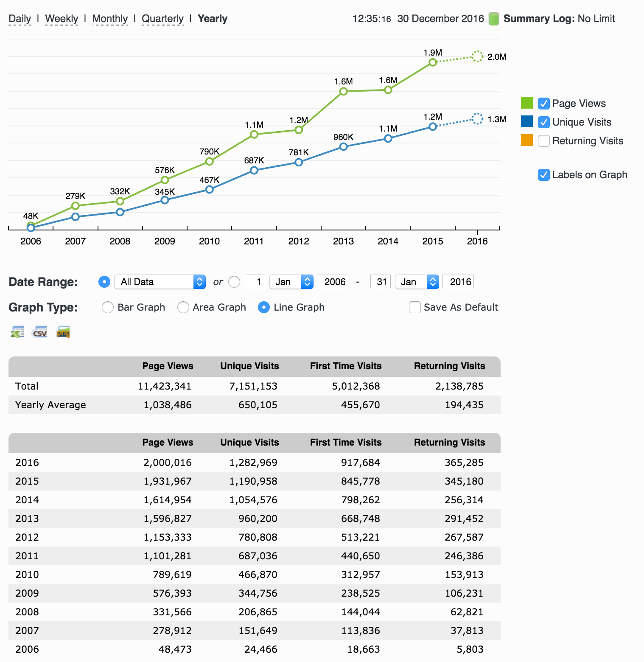Toggle the Labels on Graph checkbox
The height and width of the screenshot is (662, 644).
click(x=544, y=175)
